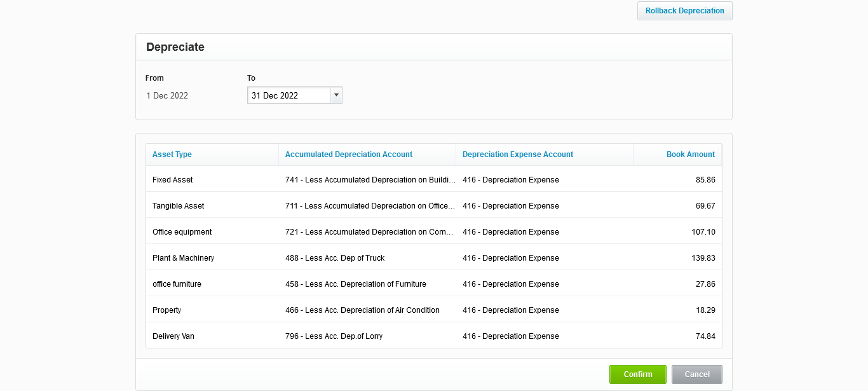Viewport: 868px width, 391px height.
Task: Click book amount 27.86
Action: tap(705, 284)
